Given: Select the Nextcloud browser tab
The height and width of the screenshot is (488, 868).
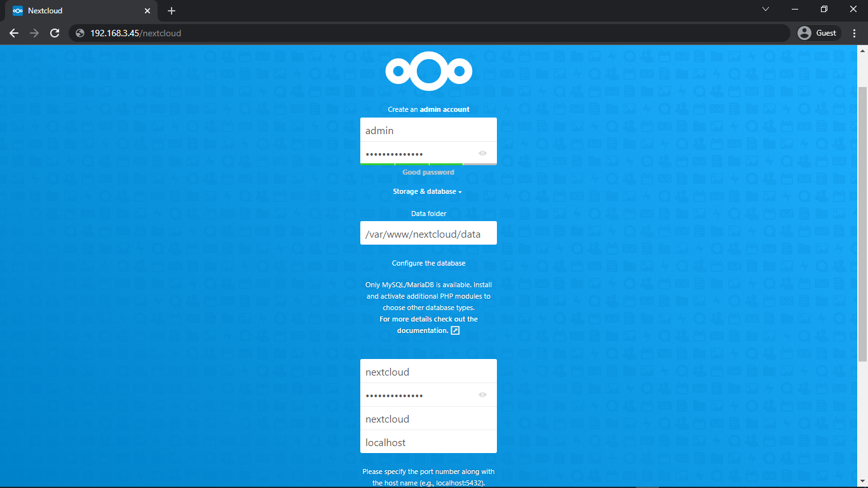Looking at the screenshot, I should pyautogui.click(x=81, y=11).
